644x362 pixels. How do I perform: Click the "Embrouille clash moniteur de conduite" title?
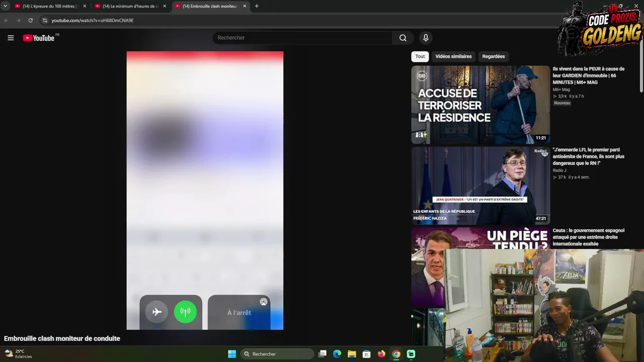(62, 338)
